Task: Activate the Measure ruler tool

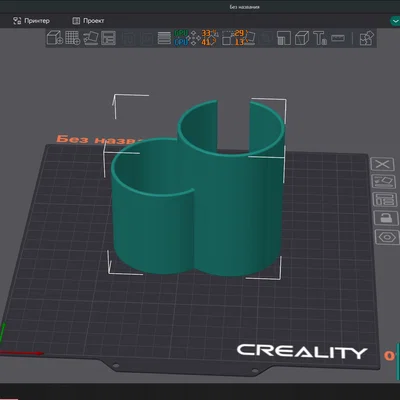Action: click(x=338, y=38)
